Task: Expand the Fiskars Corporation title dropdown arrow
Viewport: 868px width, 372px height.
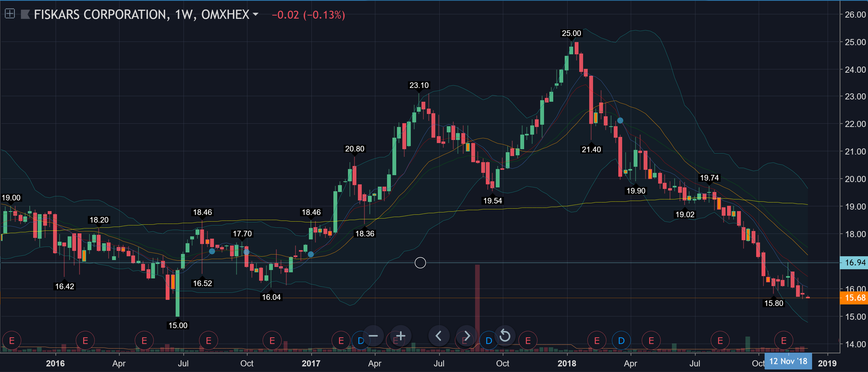Action: [x=255, y=15]
